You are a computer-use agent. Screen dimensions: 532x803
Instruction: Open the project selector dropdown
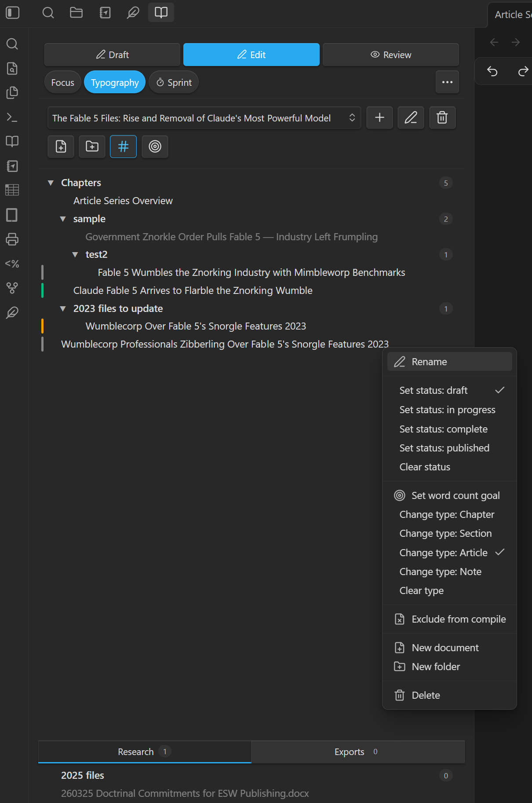point(204,117)
